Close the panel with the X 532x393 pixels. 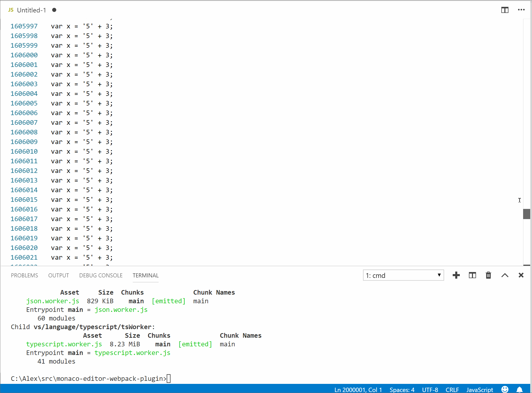(x=521, y=275)
